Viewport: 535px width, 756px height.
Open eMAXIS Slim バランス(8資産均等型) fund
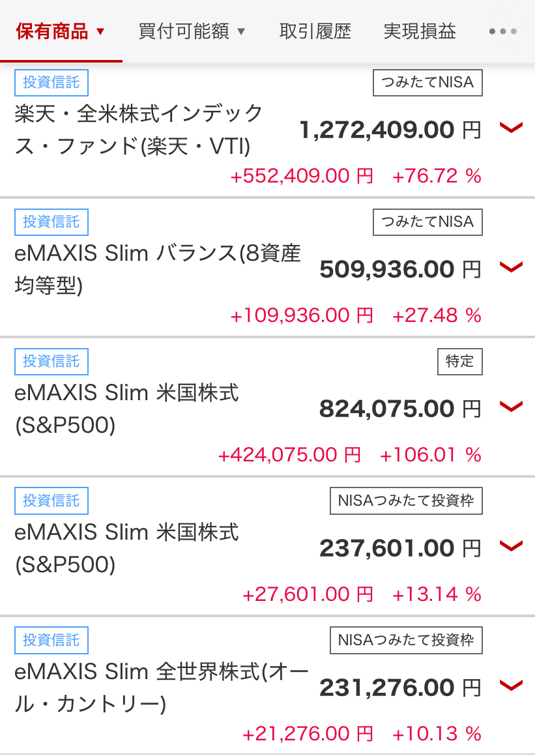coord(158,269)
